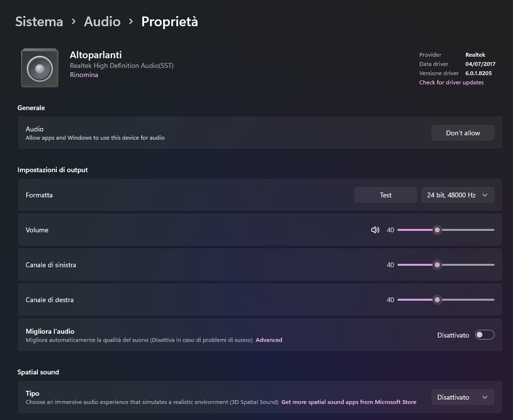Toggle the Migliora l'audio switch
513x420 pixels.
pyautogui.click(x=484, y=335)
